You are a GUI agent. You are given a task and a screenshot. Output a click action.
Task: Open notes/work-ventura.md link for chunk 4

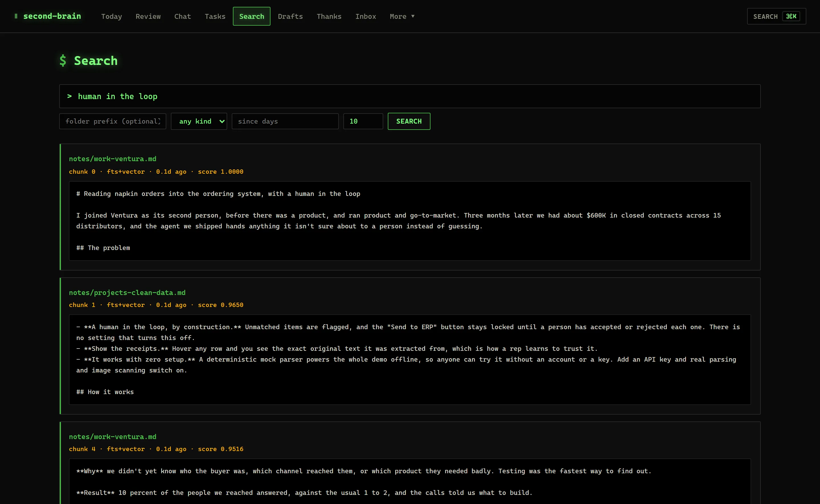[x=113, y=437]
